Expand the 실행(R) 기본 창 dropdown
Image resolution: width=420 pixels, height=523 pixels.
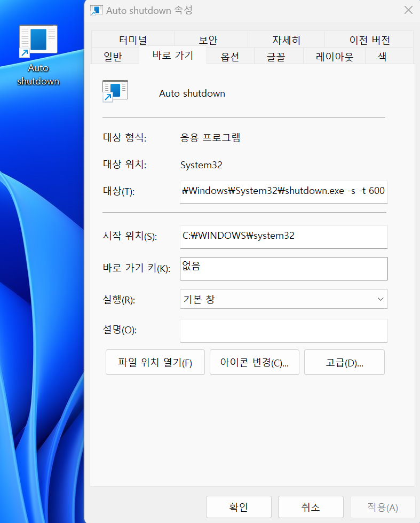pyautogui.click(x=284, y=299)
